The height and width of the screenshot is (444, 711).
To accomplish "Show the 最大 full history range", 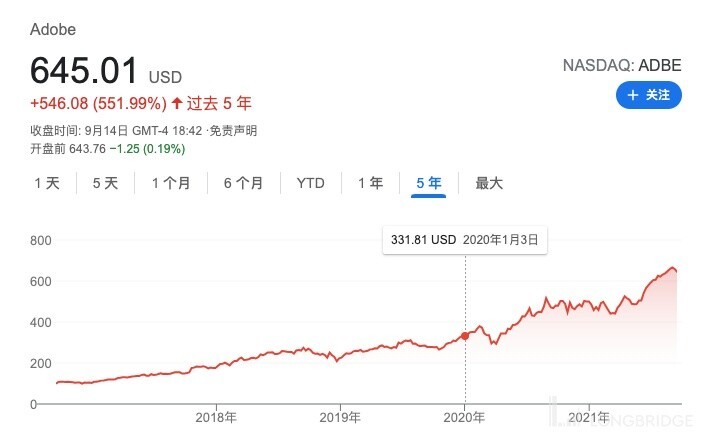I will click(489, 183).
